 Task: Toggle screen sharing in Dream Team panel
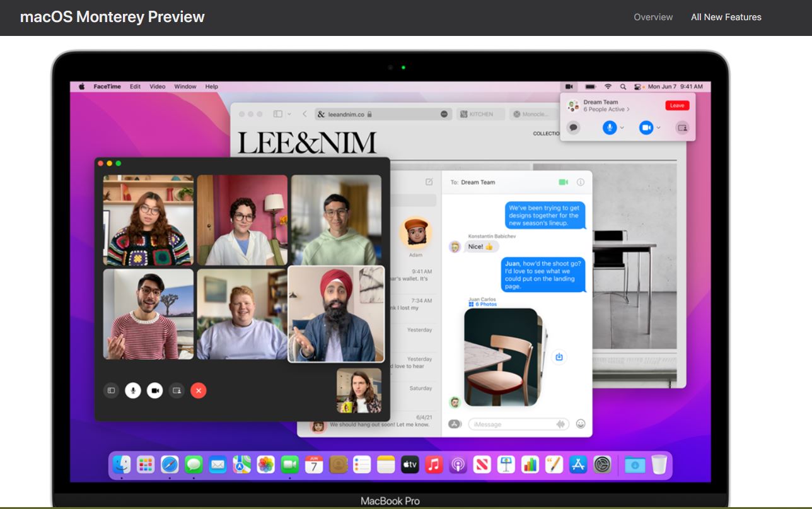pos(682,127)
